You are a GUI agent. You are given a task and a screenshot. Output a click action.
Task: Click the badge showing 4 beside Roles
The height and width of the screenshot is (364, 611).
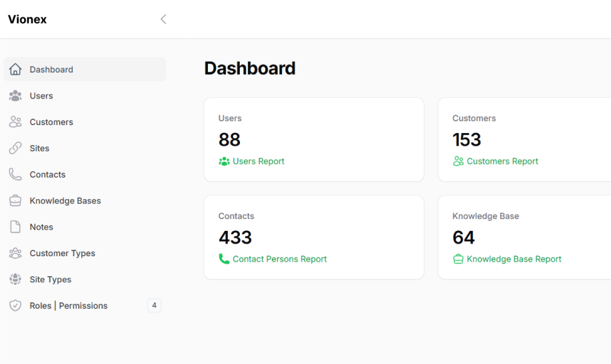pos(154,305)
